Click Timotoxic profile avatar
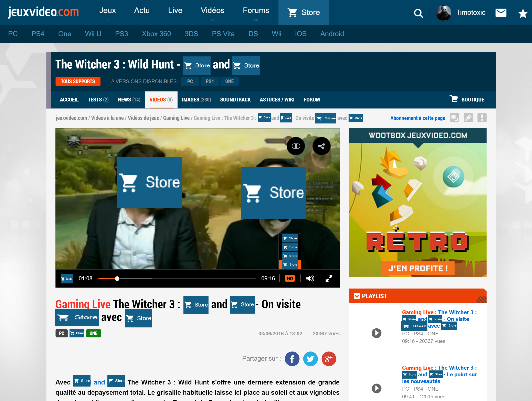532x401 pixels. [x=443, y=13]
